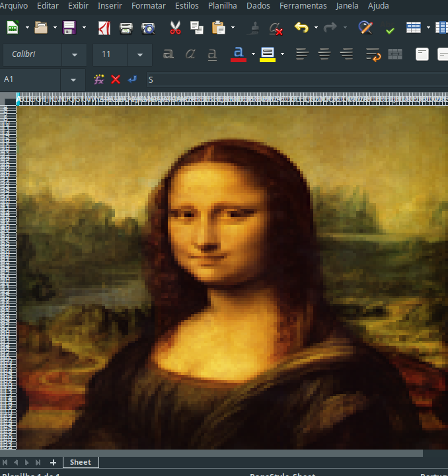Click the New spreadsheet icon
The image size is (448, 476).
(13, 28)
